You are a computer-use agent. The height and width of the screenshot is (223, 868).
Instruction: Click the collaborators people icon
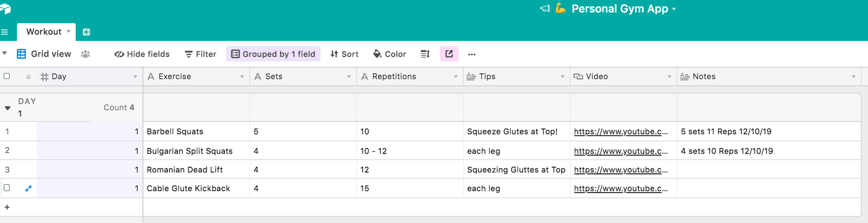point(86,54)
